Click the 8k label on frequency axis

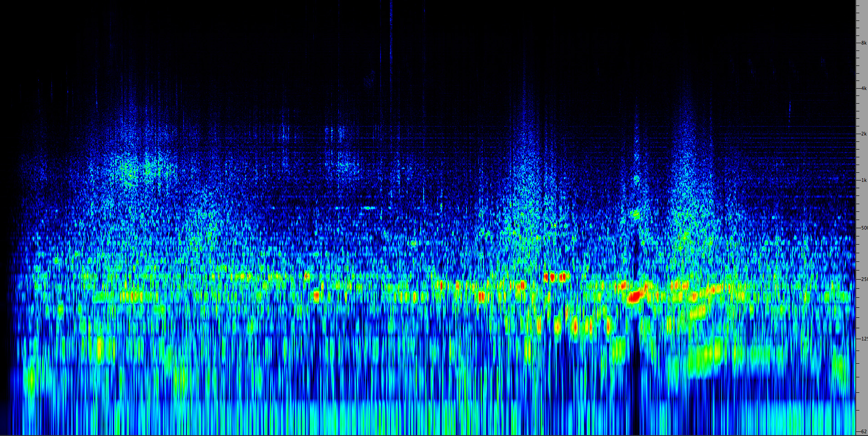click(863, 43)
